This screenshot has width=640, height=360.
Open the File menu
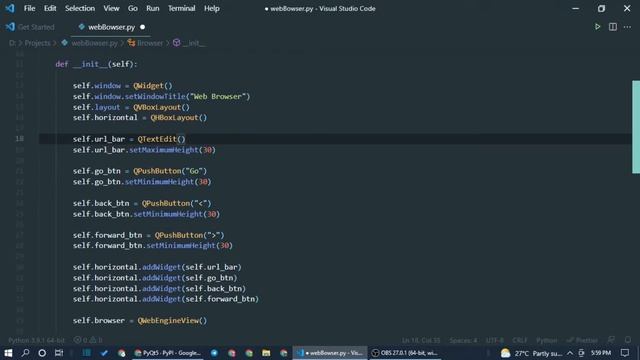(29, 8)
